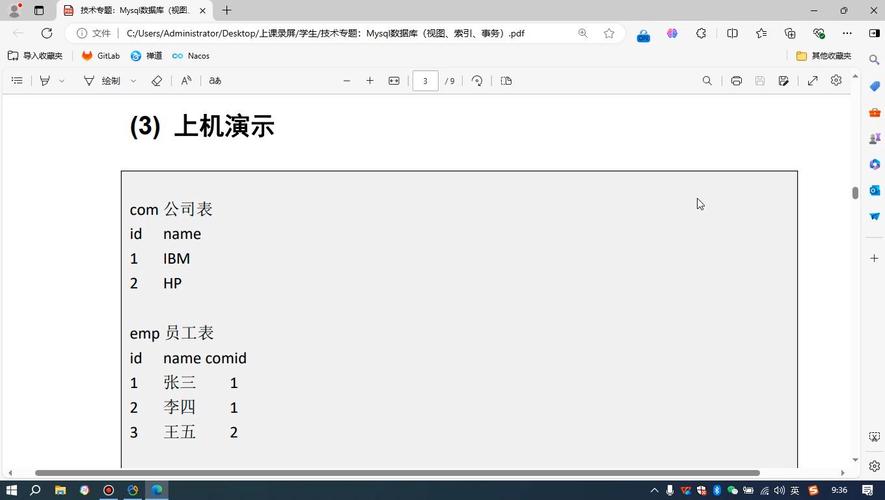Open the tab actions menu
Screen dimensions: 885x500
click(38, 10)
